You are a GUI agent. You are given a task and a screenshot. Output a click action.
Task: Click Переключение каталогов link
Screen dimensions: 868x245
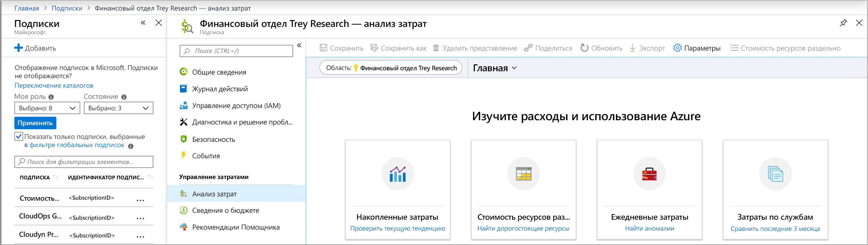tap(54, 85)
